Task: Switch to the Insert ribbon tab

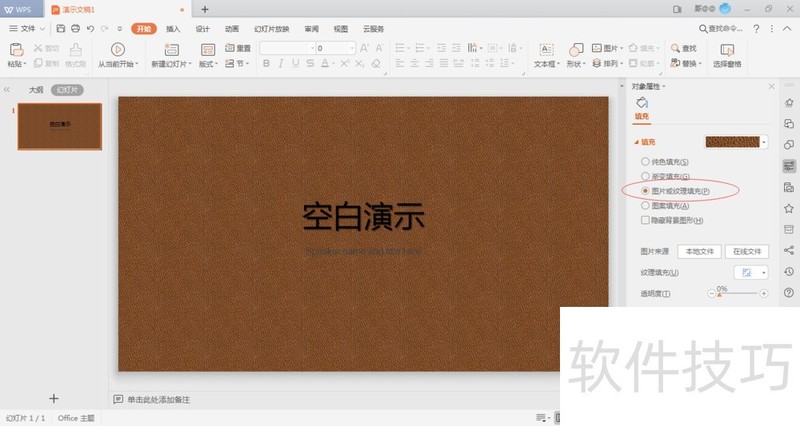Action: (174, 29)
